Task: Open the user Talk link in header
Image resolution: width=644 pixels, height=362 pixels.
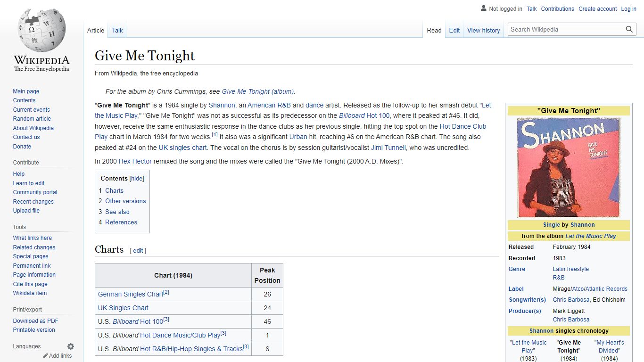Action: 532,8
